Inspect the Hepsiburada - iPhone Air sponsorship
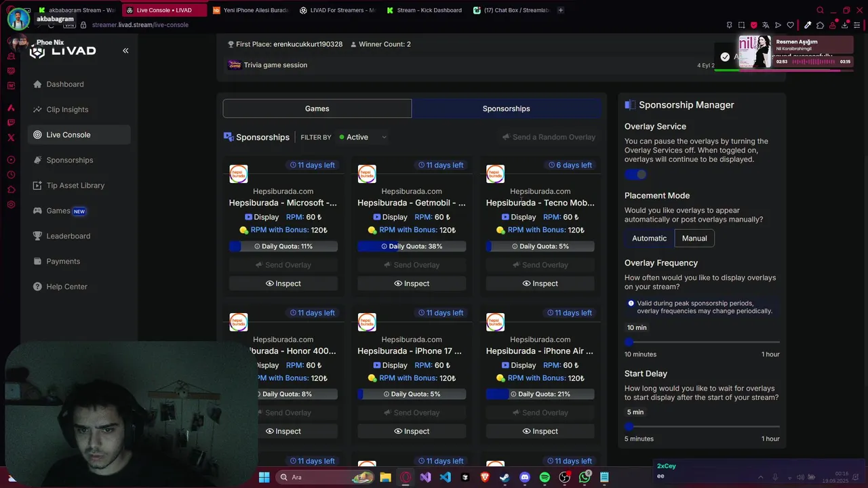This screenshot has width=868, height=488. coord(540,431)
